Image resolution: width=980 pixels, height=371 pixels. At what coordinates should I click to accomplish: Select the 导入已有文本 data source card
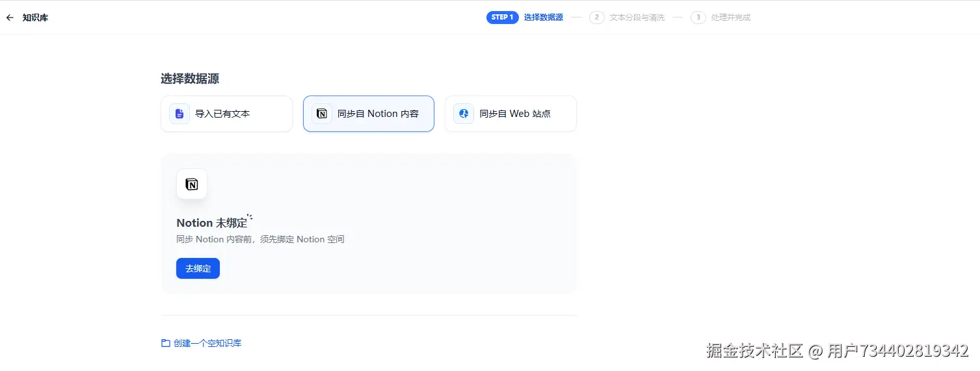coord(226,114)
